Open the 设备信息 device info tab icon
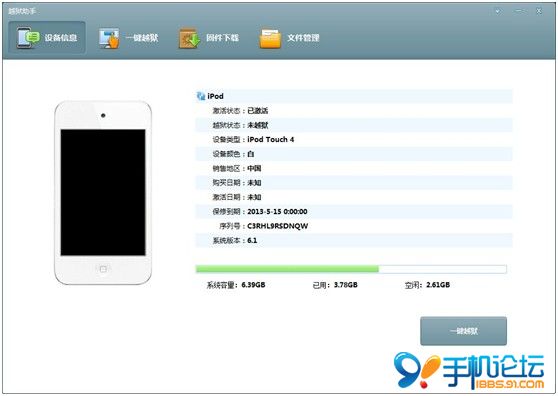 28,37
